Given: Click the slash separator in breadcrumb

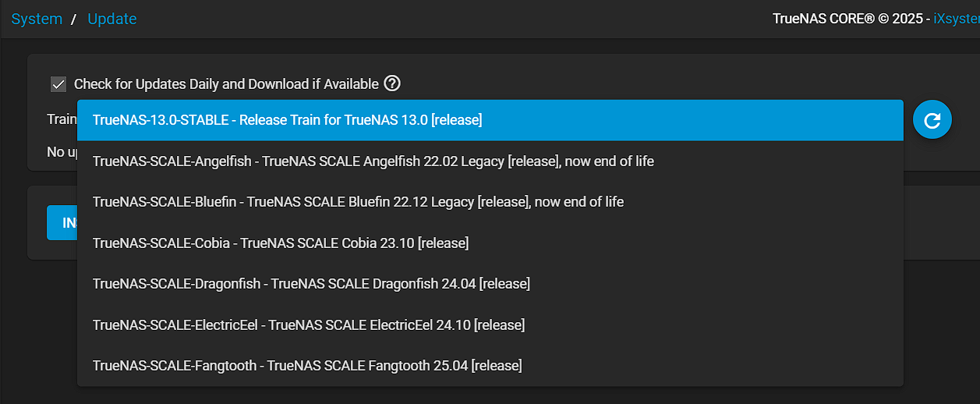Looking at the screenshot, I should point(74,19).
